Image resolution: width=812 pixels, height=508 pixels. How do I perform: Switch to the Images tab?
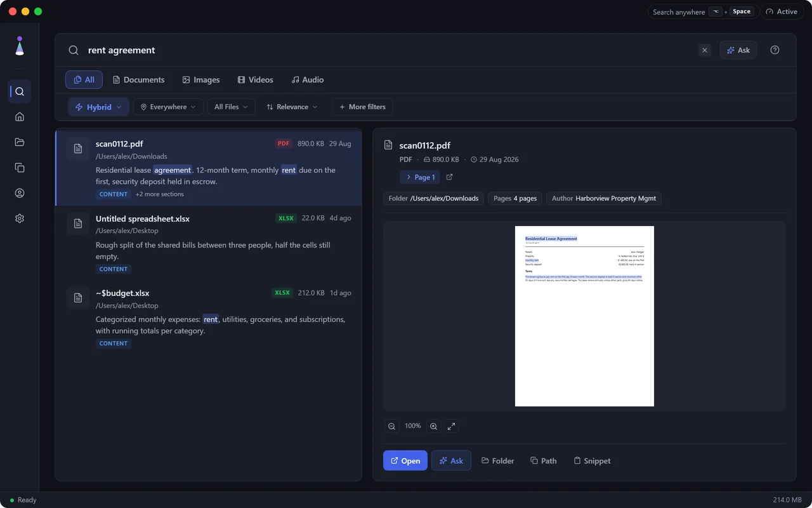[x=200, y=79]
